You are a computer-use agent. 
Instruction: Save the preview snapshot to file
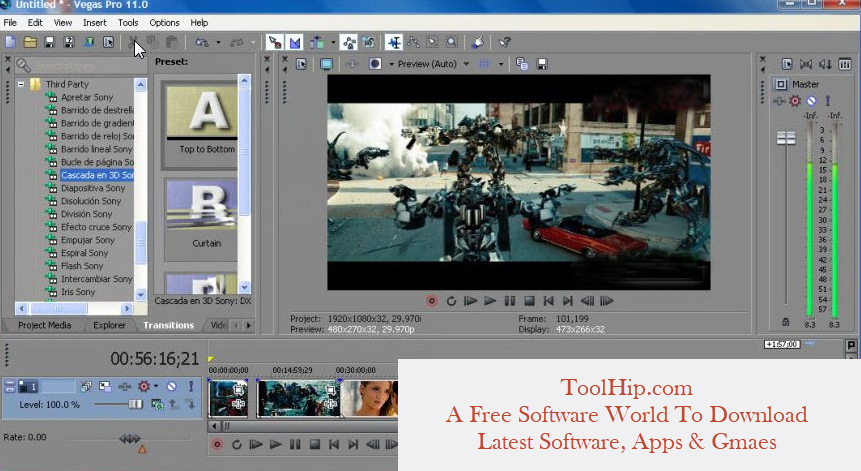(x=541, y=64)
